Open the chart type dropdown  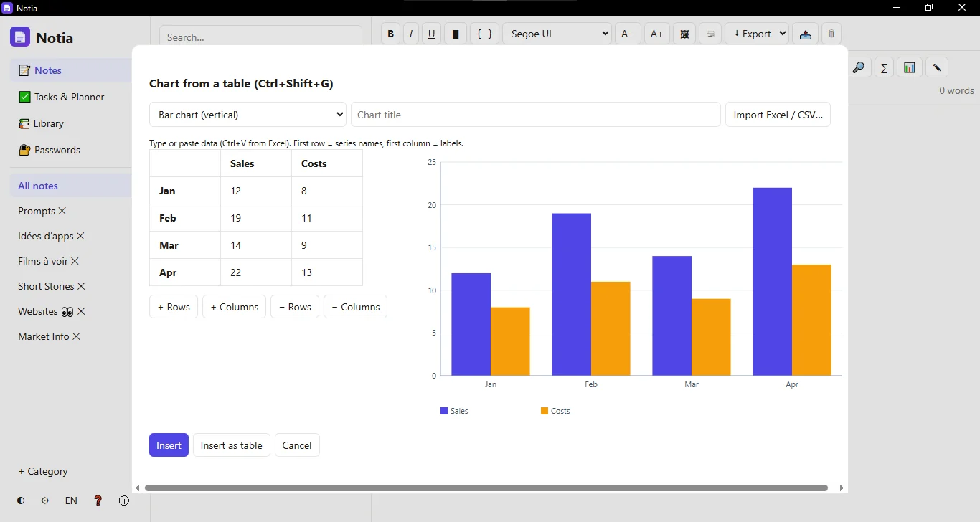248,115
